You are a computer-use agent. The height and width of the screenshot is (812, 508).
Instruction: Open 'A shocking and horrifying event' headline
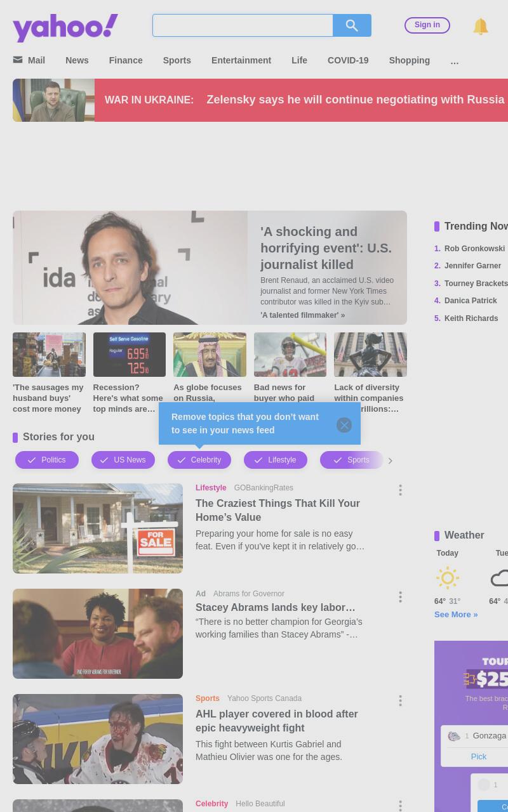(326, 248)
